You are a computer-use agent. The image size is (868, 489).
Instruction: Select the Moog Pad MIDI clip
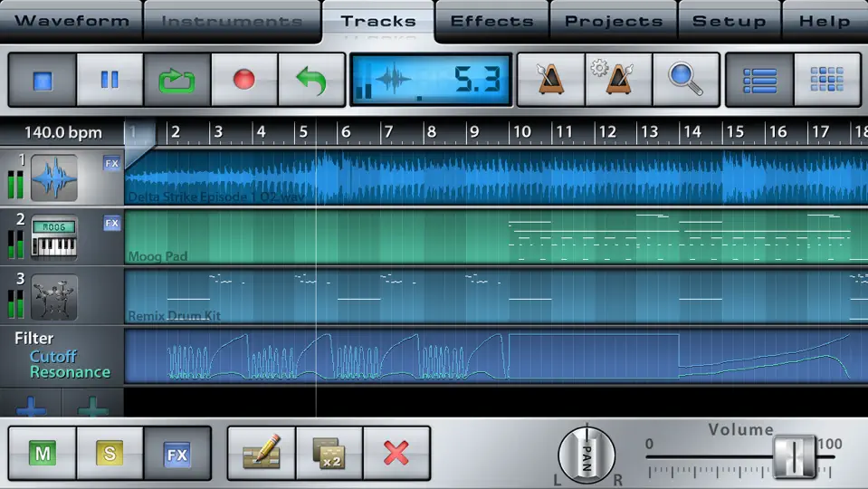(496, 236)
